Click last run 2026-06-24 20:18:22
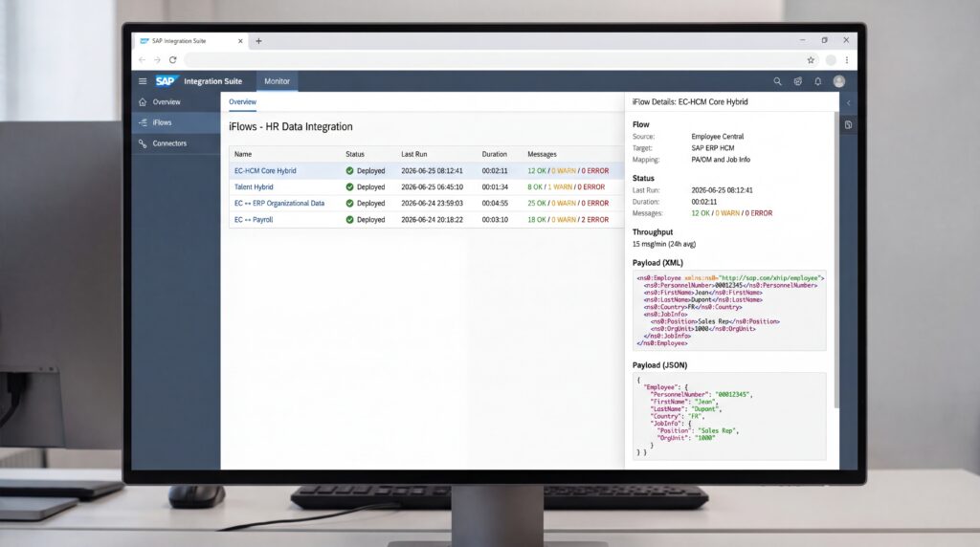 [x=432, y=220]
